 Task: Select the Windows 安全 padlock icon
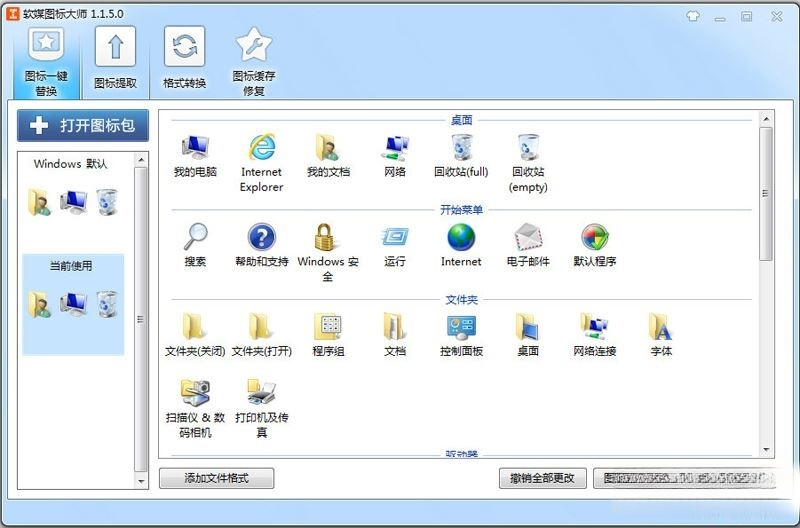(x=328, y=253)
